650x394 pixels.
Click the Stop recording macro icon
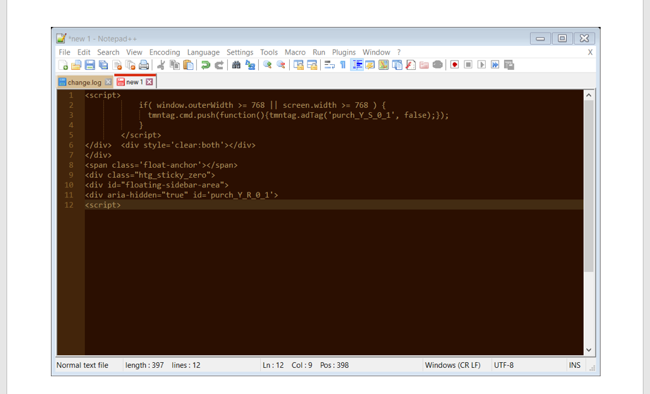[468, 65]
